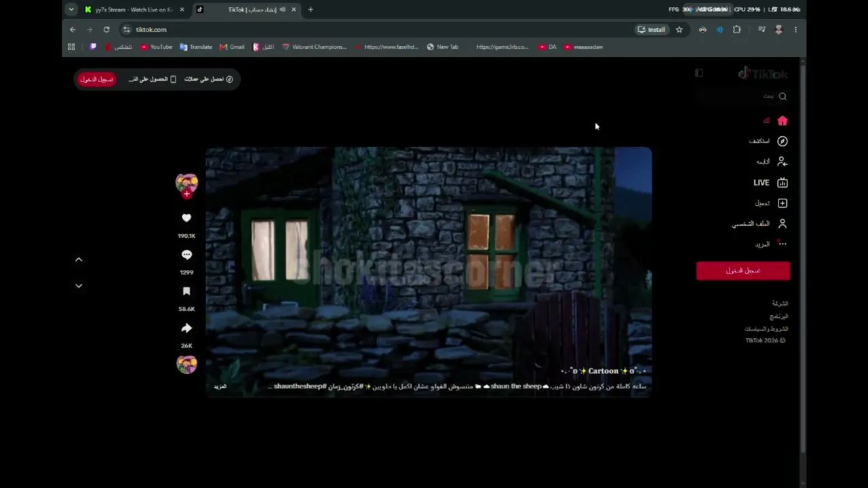
Task: Open the Translate bookmark
Action: pos(196,47)
